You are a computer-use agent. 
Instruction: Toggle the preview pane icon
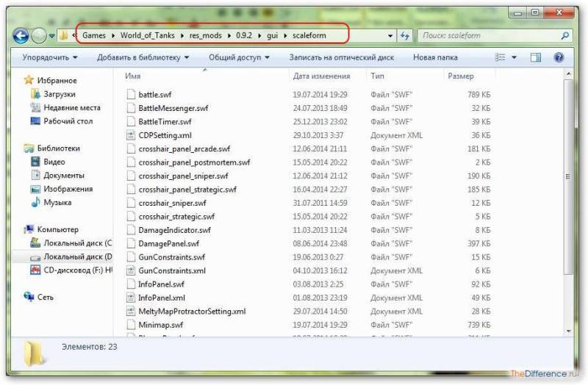[536, 57]
